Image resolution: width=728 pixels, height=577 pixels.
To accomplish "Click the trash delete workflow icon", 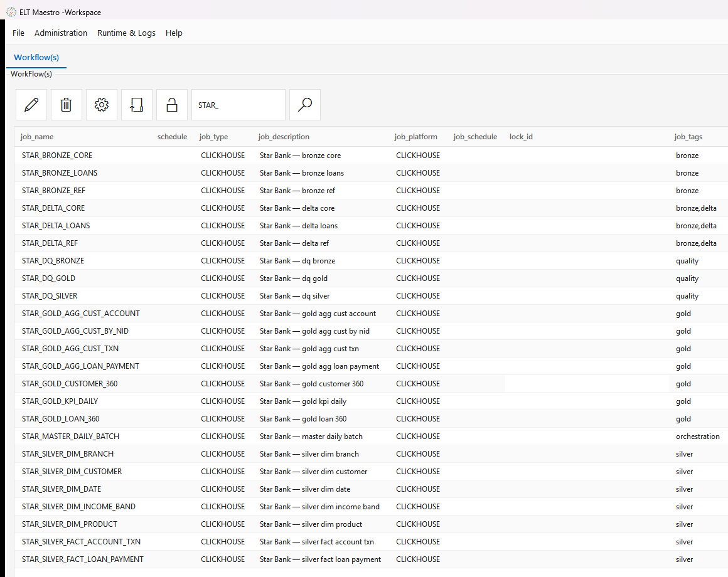I will 67,105.
